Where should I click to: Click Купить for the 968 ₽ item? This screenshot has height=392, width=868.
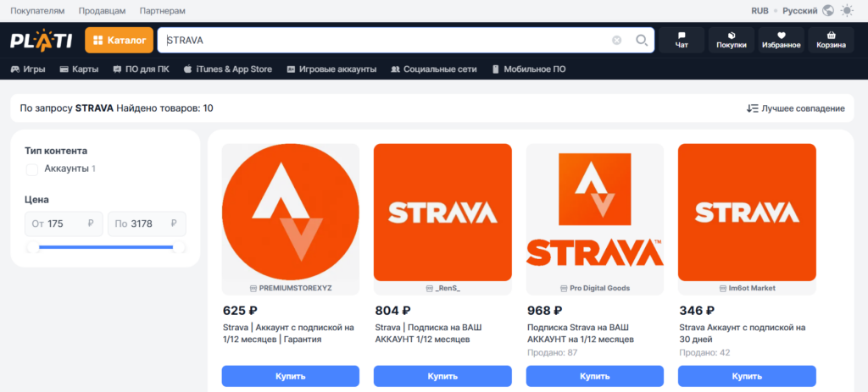[594, 376]
